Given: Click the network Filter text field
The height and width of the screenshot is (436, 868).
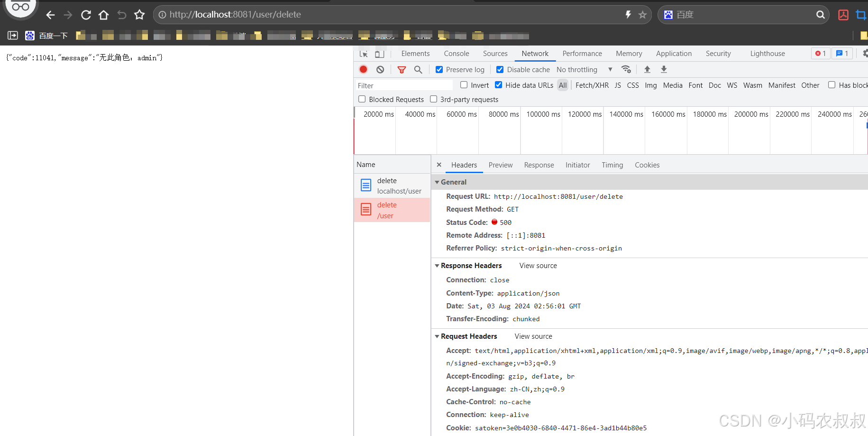Looking at the screenshot, I should coord(403,85).
